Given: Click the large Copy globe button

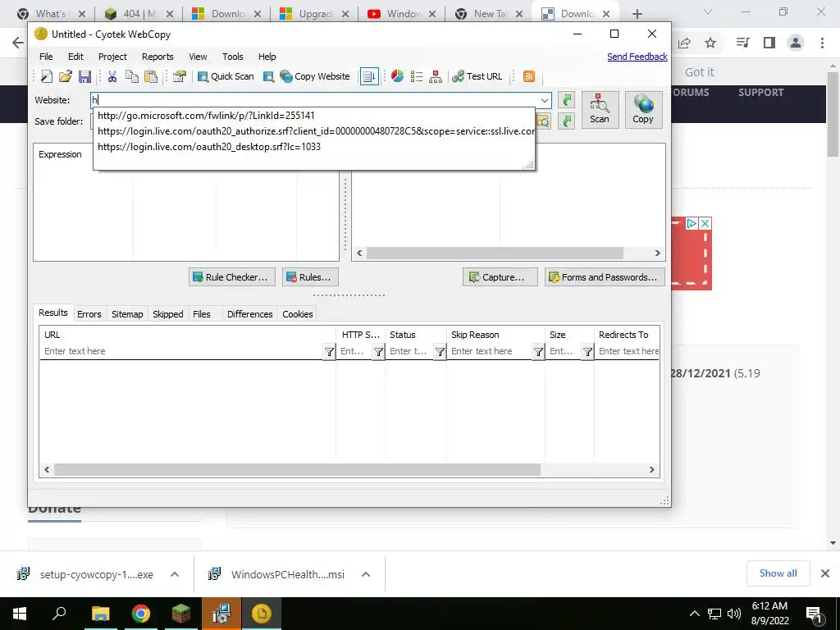Looking at the screenshot, I should 643,110.
